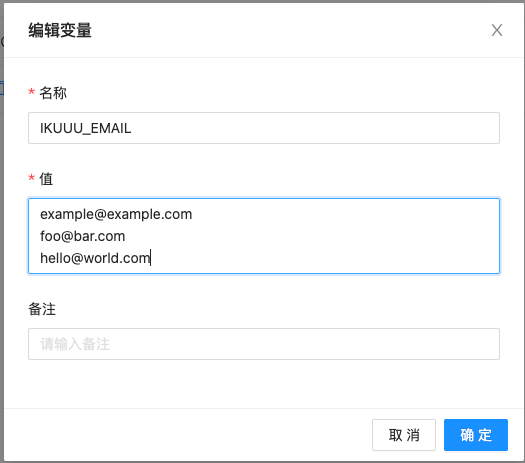
Task: Click the 备注 field label
Action: (x=42, y=309)
